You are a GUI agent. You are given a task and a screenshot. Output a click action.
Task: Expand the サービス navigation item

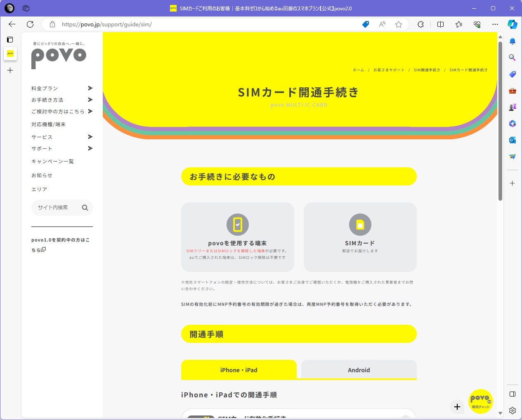pos(90,137)
